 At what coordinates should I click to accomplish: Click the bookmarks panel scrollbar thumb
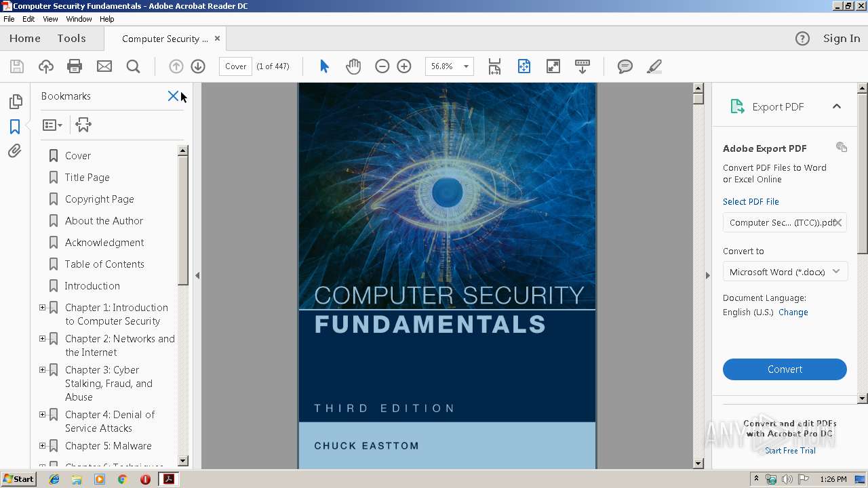183,220
